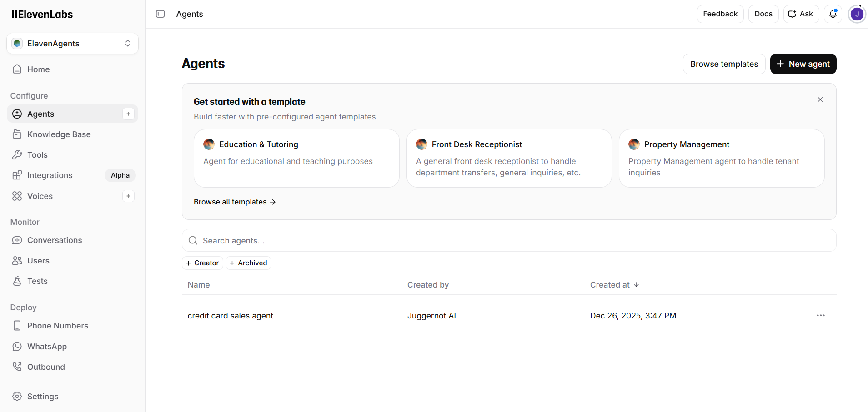Open Settings from the sidebar
The height and width of the screenshot is (412, 868).
click(43, 397)
